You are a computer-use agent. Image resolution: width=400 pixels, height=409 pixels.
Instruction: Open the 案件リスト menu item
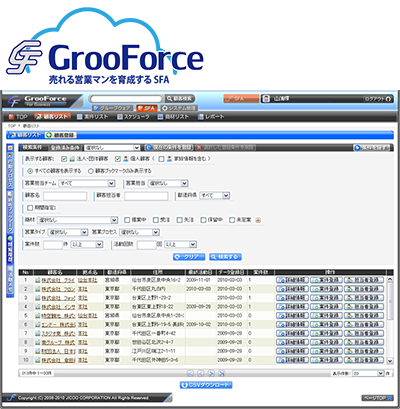[x=93, y=117]
